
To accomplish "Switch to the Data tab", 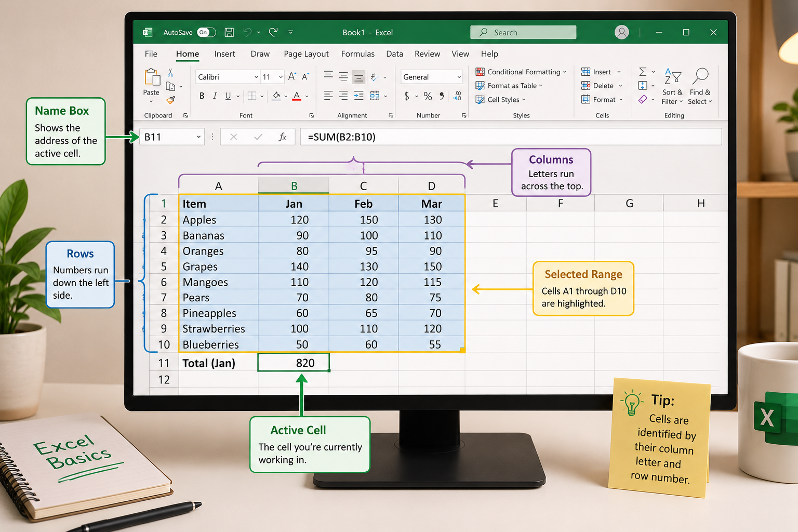I will point(394,54).
